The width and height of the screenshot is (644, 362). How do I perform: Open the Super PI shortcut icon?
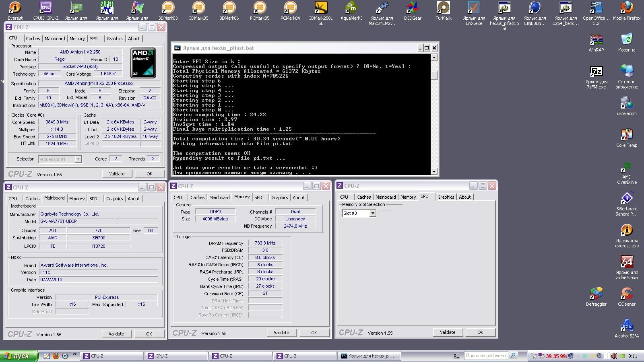tap(107, 10)
